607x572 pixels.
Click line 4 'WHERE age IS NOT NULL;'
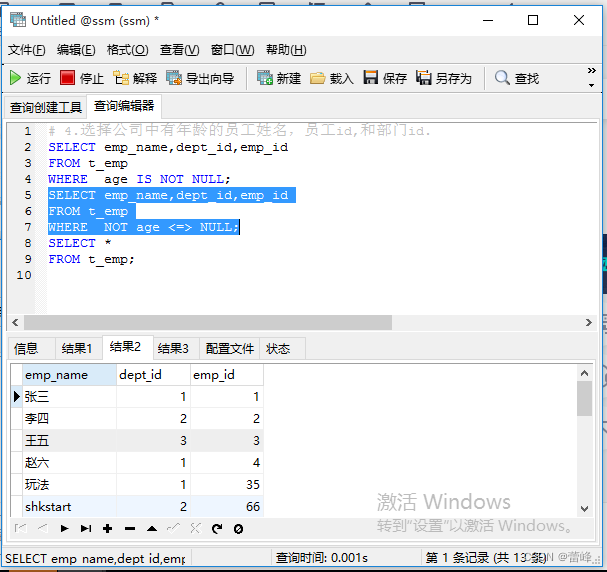tap(139, 179)
